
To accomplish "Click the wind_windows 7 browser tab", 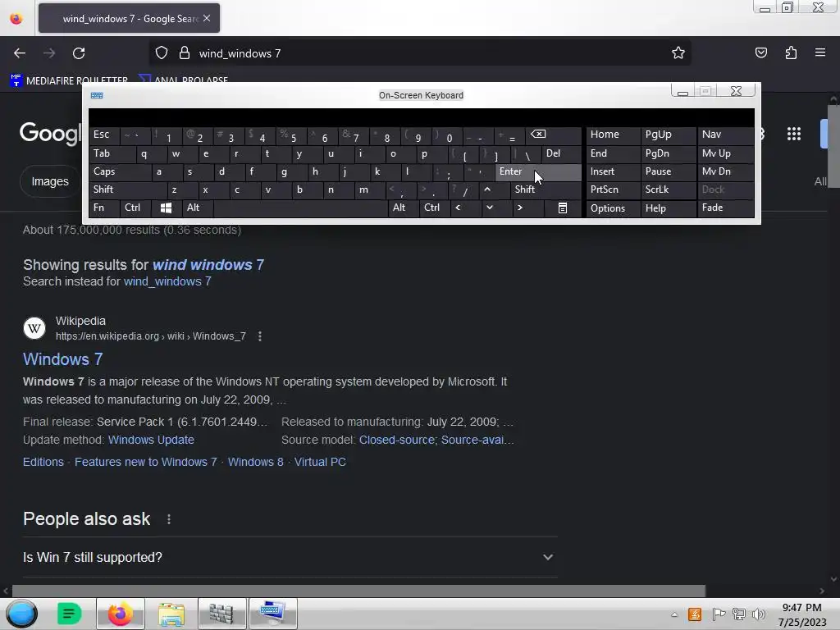I will tap(129, 18).
